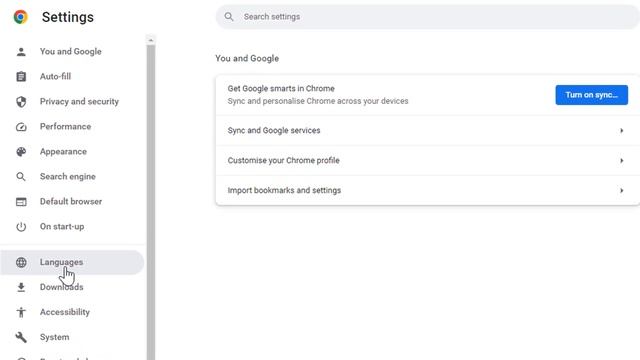This screenshot has width=640, height=360.
Task: Focus the Search settings input field
Action: 427,17
